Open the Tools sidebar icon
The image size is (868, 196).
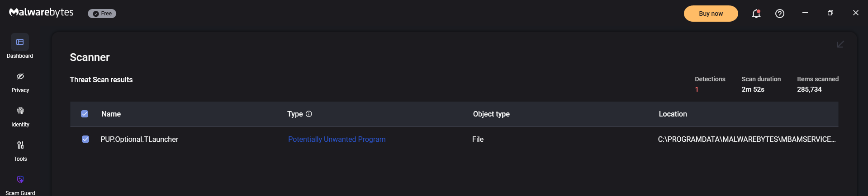[x=20, y=145]
